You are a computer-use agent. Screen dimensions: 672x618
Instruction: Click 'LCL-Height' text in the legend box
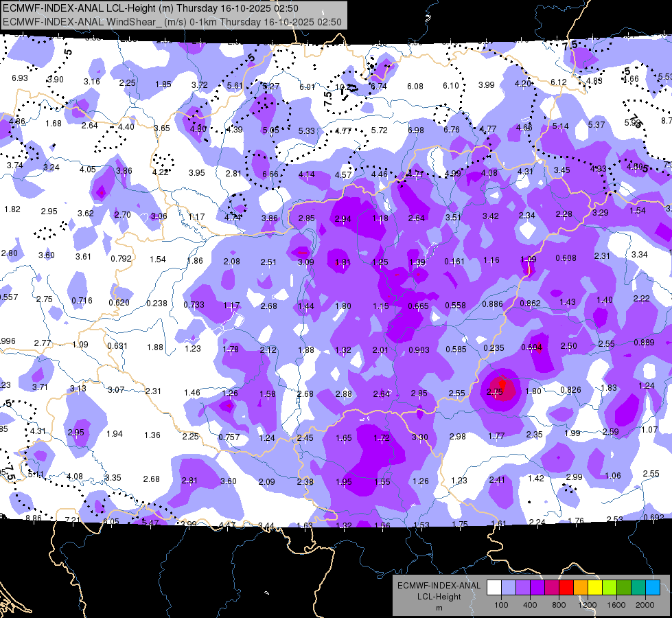439,597
